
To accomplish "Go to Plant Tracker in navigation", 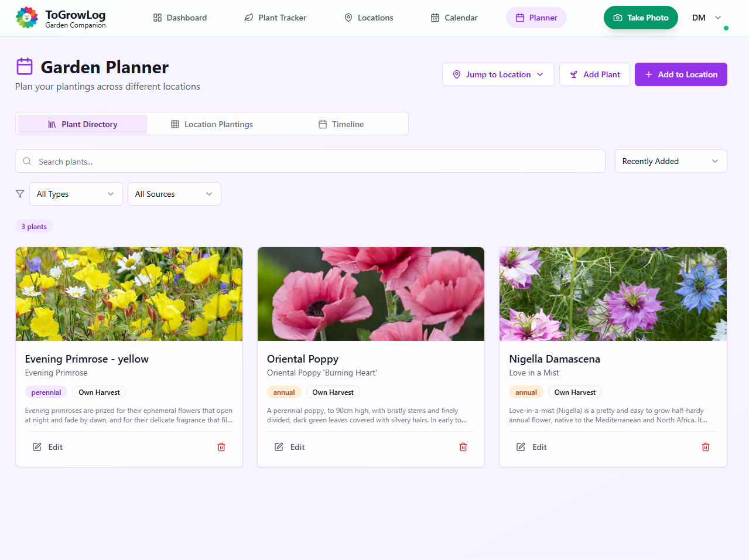I will (x=275, y=18).
